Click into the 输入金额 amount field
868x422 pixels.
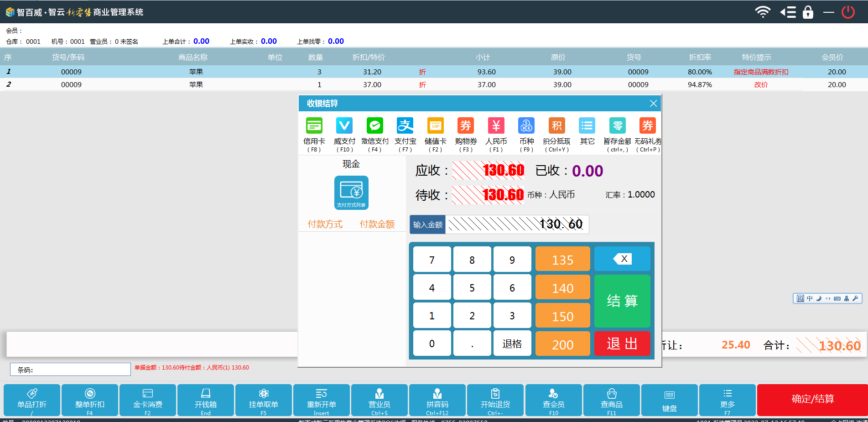(x=516, y=224)
